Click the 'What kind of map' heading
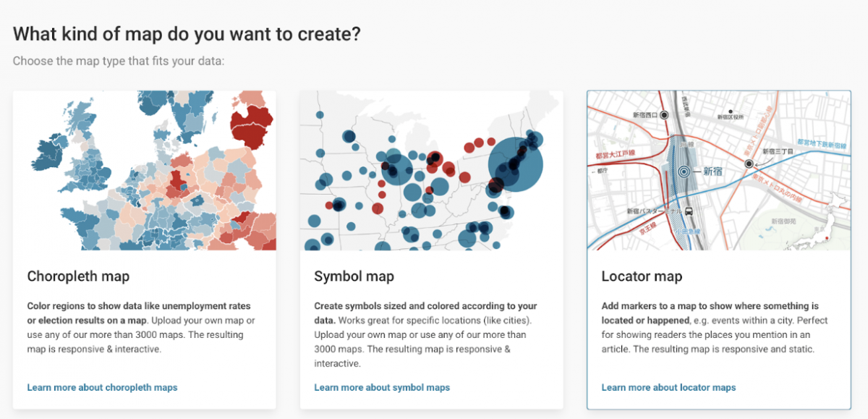The height and width of the screenshot is (419, 868). [x=187, y=33]
